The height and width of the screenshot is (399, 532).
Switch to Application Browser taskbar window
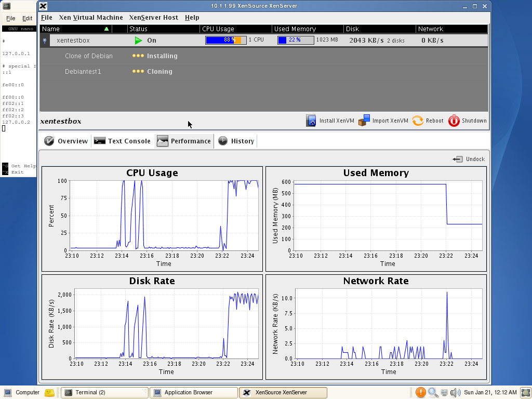(x=194, y=393)
